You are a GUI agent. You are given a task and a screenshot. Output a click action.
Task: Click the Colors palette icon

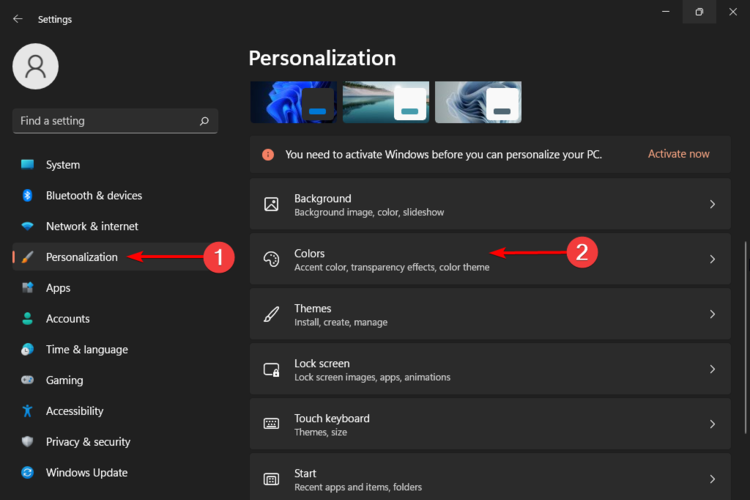coord(271,260)
